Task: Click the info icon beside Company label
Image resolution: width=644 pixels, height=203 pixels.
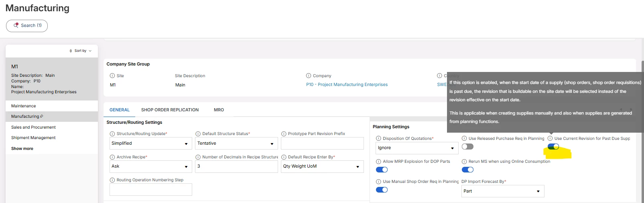Action: 309,76
